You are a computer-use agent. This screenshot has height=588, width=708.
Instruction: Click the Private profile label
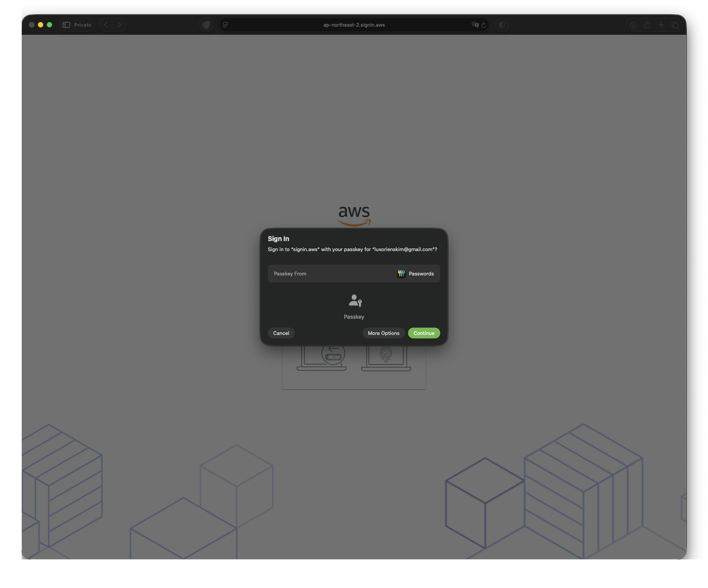coord(83,25)
